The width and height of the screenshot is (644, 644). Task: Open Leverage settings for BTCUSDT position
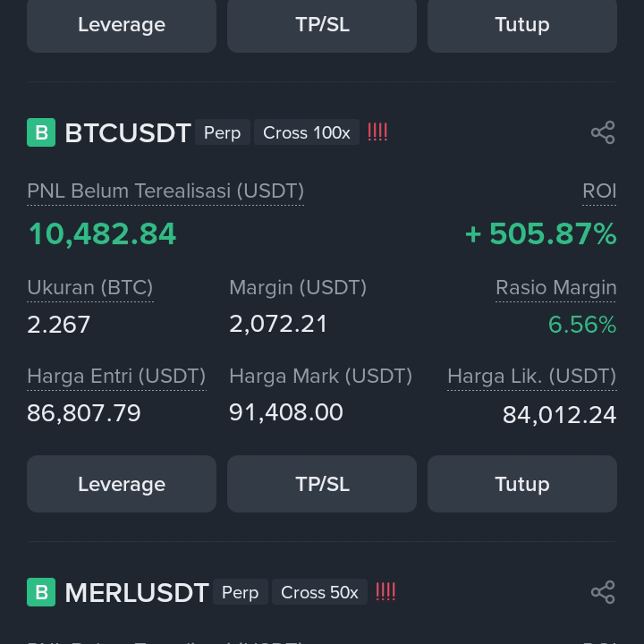[122, 484]
